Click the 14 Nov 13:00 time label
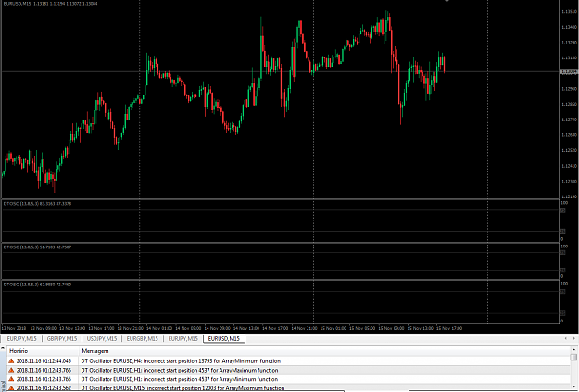This screenshot has width=579, height=392. (246, 328)
